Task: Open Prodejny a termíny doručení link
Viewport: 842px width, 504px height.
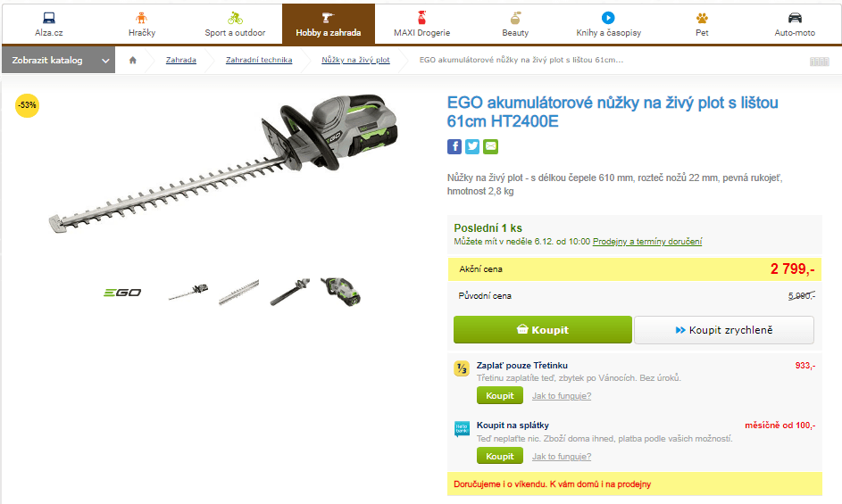Action: tap(647, 242)
